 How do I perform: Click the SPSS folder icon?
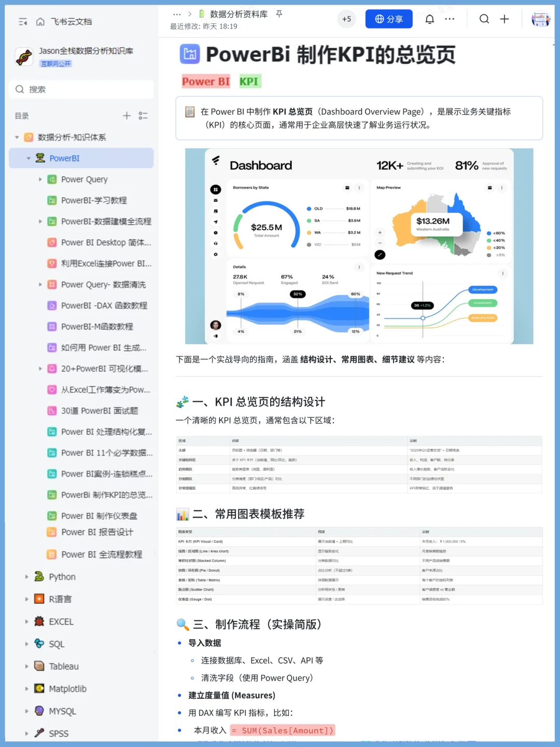tap(39, 733)
